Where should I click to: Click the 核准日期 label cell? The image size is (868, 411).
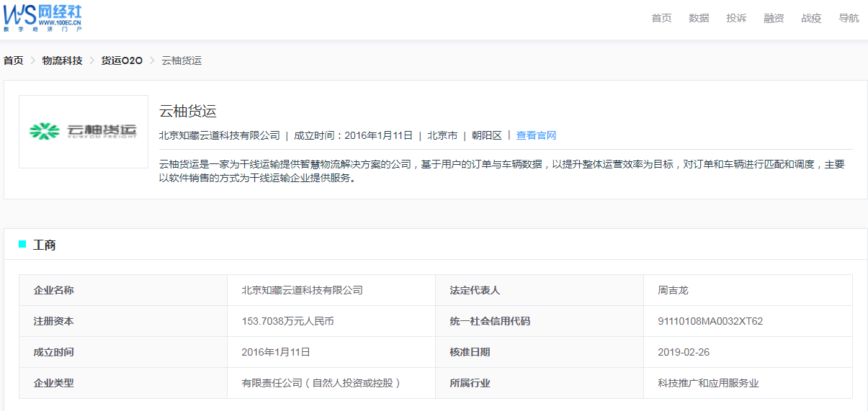tap(540, 352)
